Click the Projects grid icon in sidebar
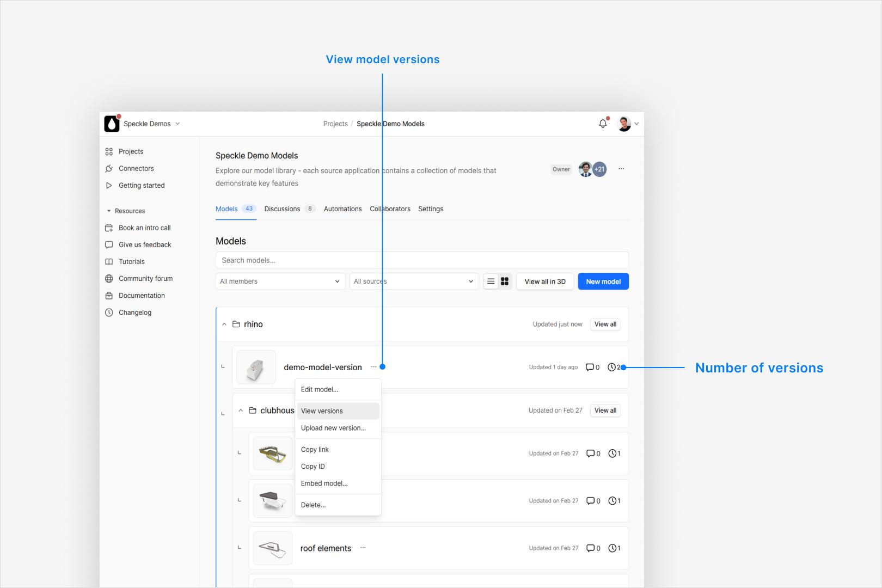Image resolution: width=882 pixels, height=588 pixels. [x=109, y=151]
